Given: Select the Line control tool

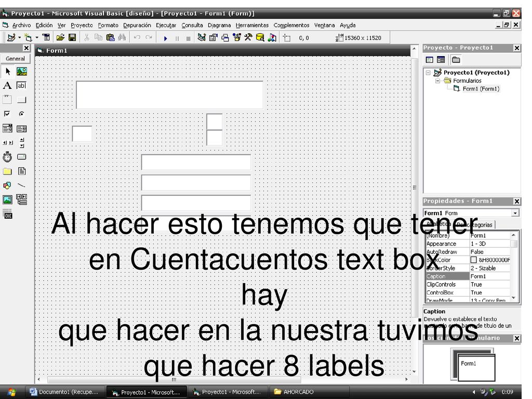Looking at the screenshot, I should 22,185.
